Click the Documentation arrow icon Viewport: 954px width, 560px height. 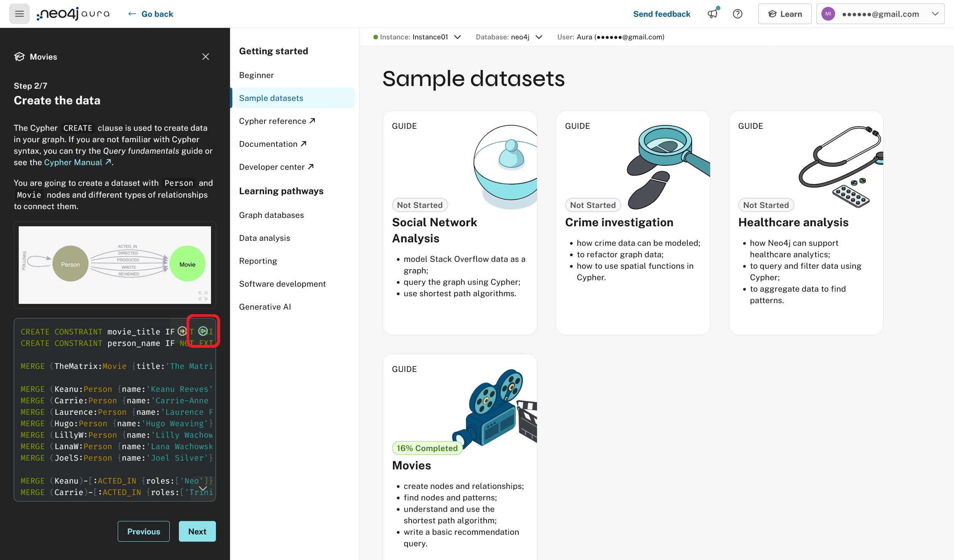(303, 144)
